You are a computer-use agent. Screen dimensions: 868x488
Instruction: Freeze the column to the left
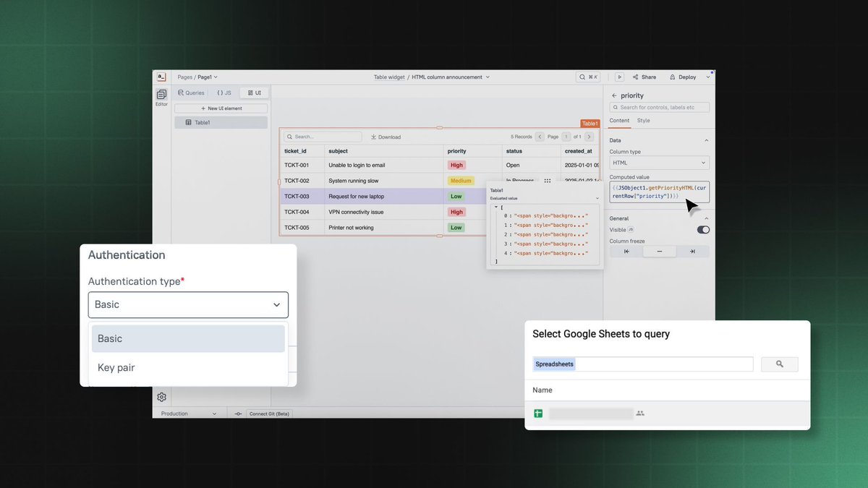coord(626,252)
